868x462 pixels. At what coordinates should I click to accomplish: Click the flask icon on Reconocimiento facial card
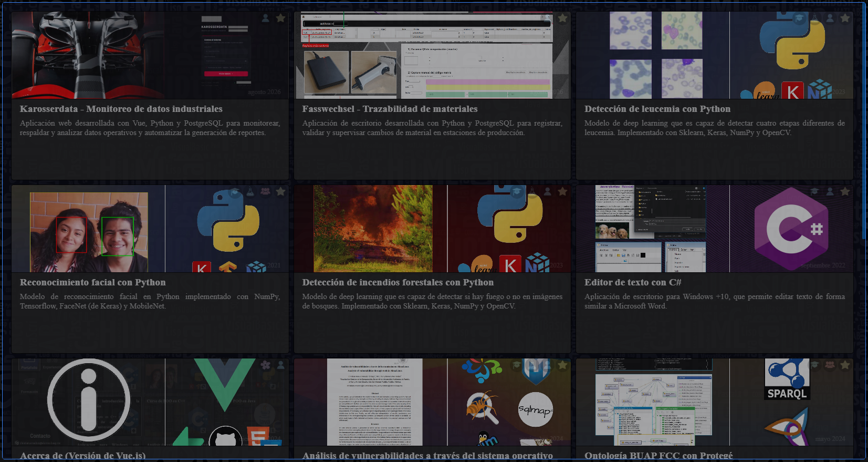pos(250,192)
